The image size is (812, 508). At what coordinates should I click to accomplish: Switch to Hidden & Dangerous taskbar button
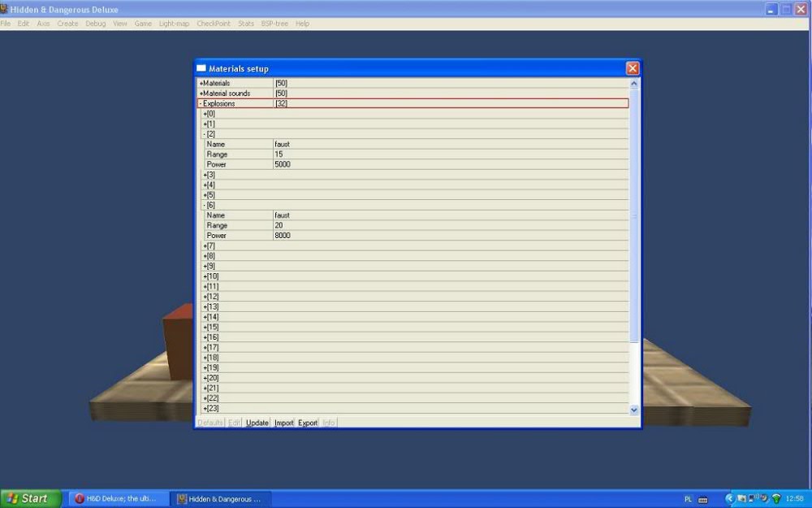pyautogui.click(x=221, y=499)
